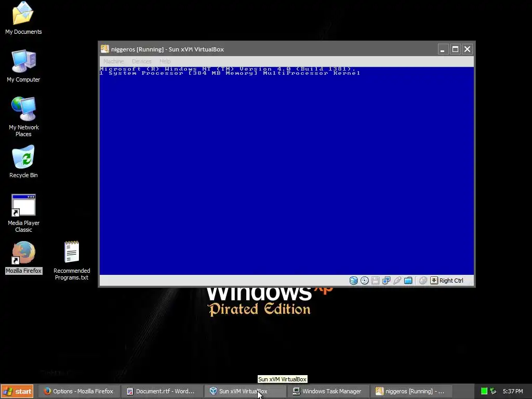Screen dimensions: 532x399
Task: Click the Right Ctrl host key label
Action: tap(451, 281)
